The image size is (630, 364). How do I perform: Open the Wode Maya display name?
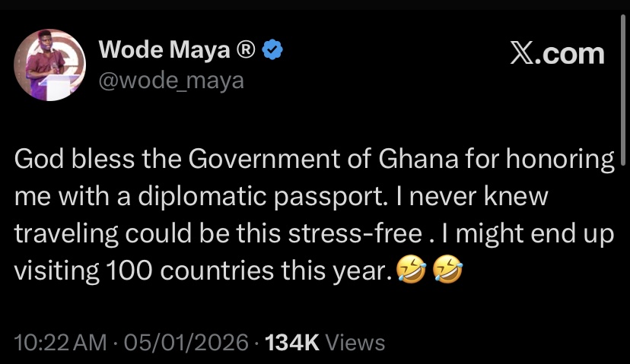click(x=164, y=51)
